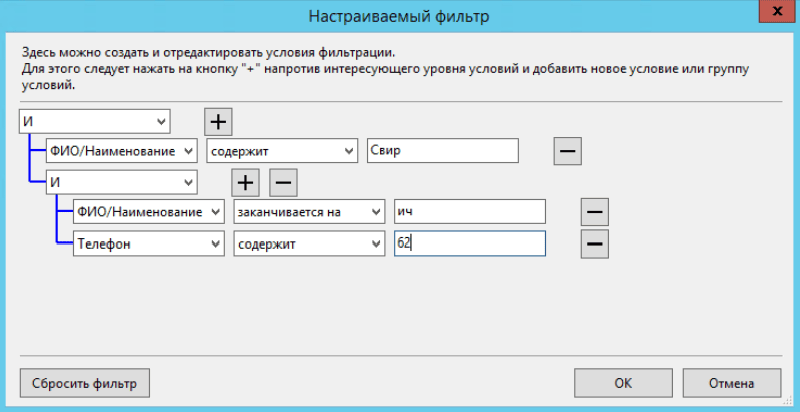Click the plus button in nested group

click(x=245, y=182)
